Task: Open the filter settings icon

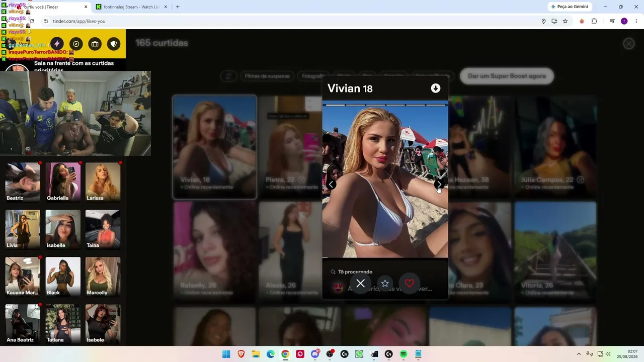Action: pyautogui.click(x=228, y=76)
